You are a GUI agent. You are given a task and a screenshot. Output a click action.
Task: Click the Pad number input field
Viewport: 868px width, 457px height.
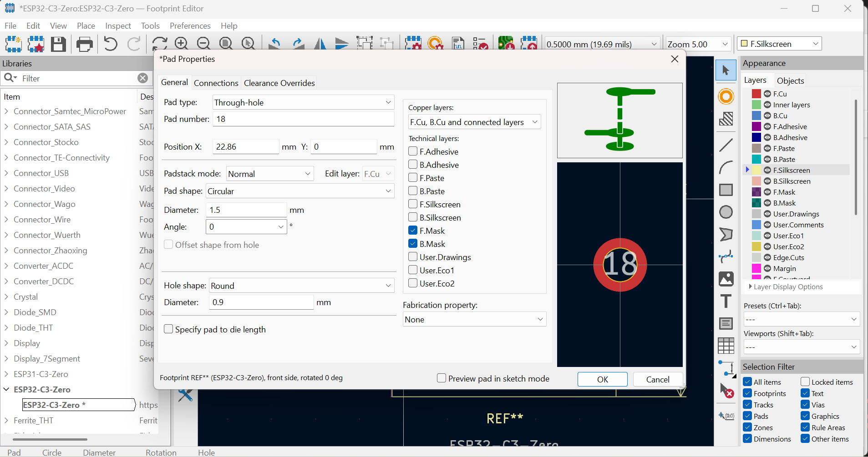pos(303,119)
